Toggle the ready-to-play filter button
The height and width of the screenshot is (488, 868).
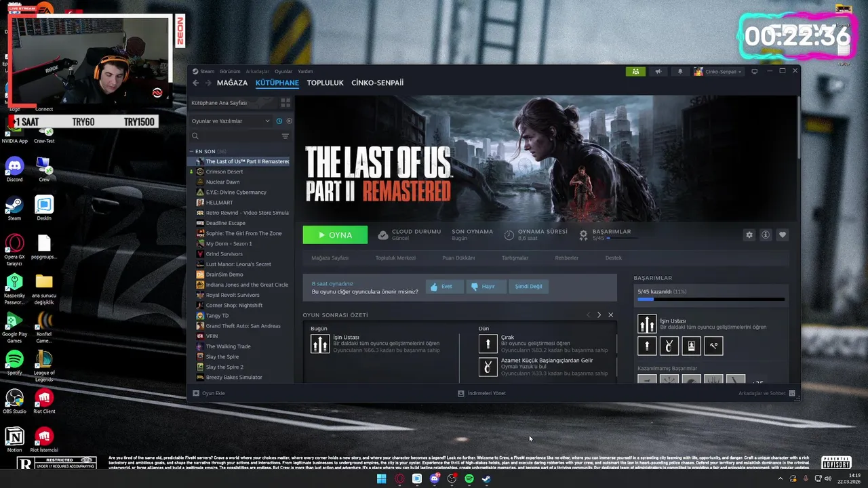pos(289,121)
